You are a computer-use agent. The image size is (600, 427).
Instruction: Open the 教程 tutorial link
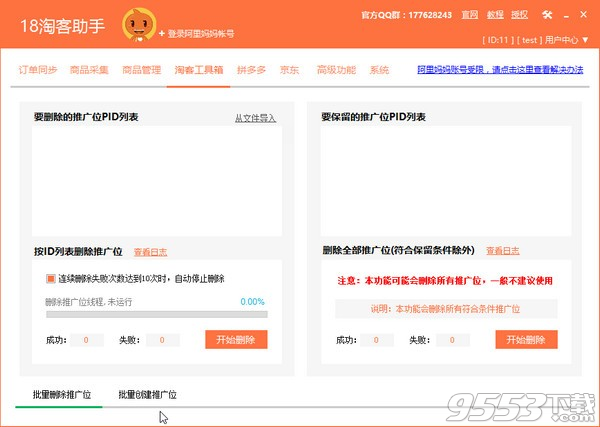[x=495, y=15]
